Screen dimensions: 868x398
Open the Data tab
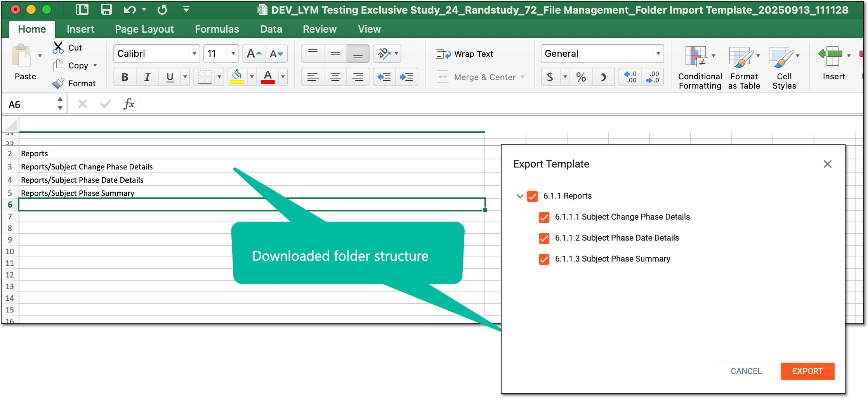pos(271,29)
